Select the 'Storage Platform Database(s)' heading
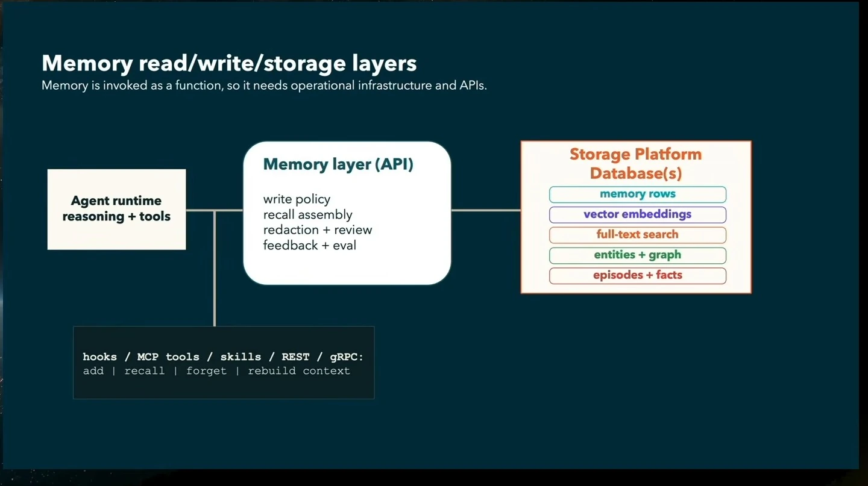868x486 pixels. [x=636, y=163]
